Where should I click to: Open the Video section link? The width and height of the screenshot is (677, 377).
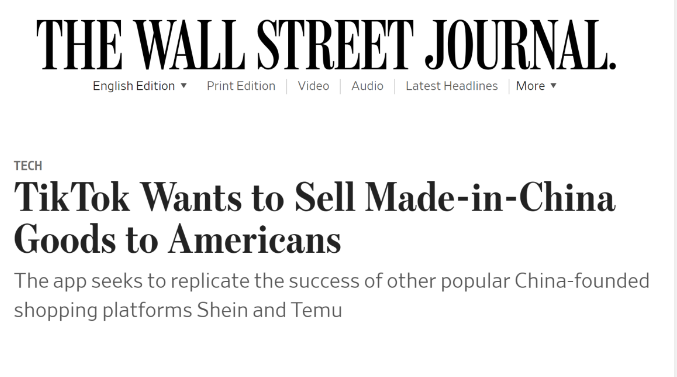[x=313, y=86]
